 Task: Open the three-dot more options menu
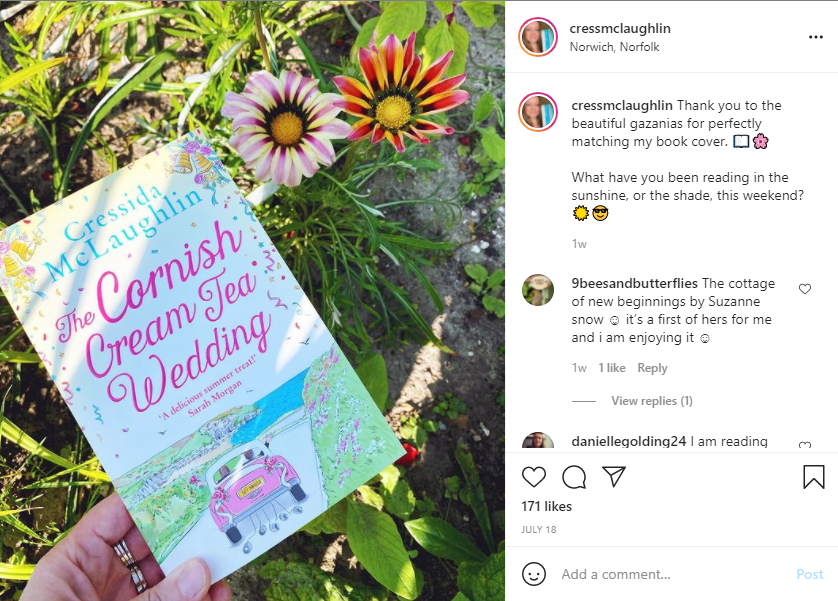[816, 37]
